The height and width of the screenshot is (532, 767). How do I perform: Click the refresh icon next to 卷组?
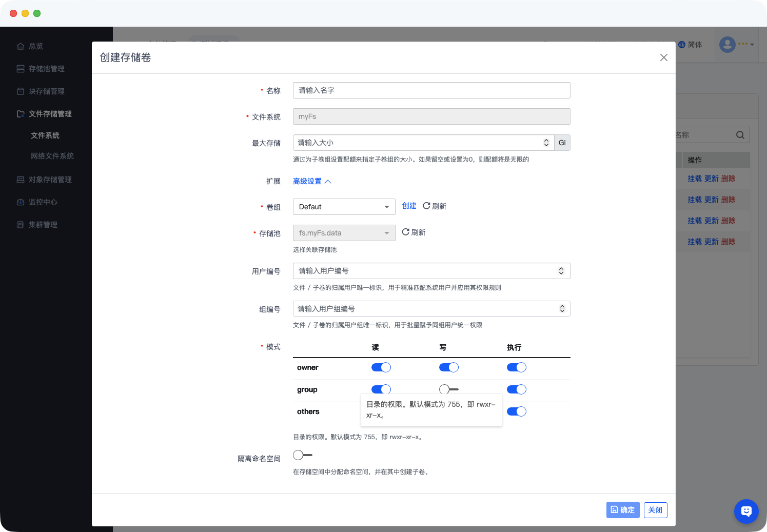tap(426, 206)
